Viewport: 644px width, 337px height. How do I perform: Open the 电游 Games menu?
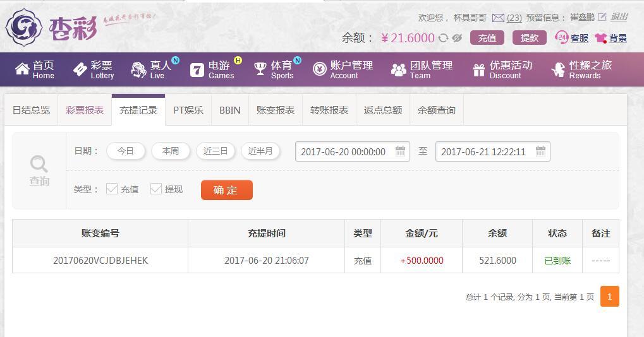(x=212, y=69)
